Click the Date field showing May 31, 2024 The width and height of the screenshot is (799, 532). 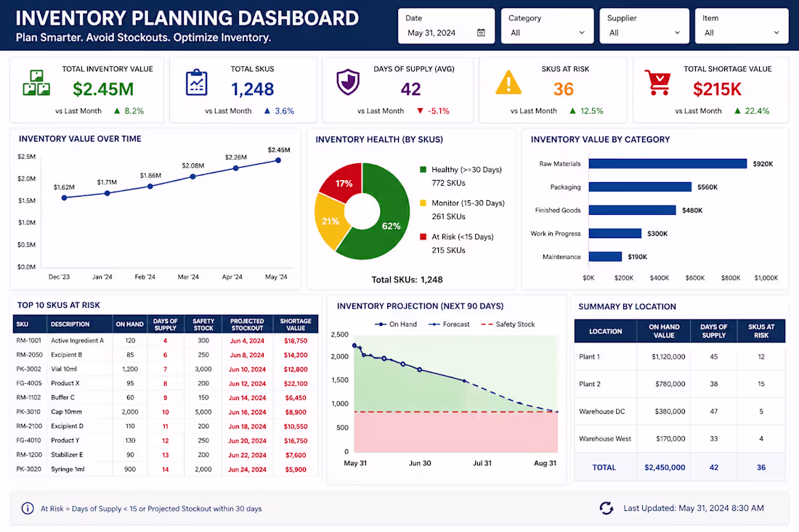click(x=446, y=26)
